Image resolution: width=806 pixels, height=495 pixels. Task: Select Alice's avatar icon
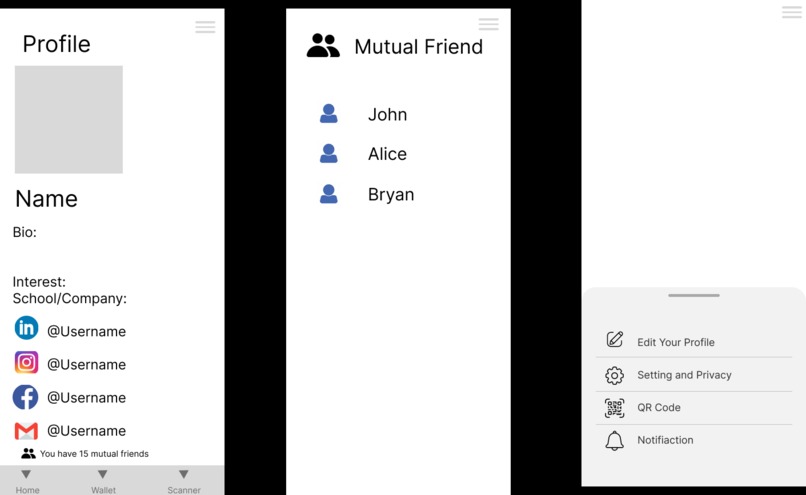(328, 153)
